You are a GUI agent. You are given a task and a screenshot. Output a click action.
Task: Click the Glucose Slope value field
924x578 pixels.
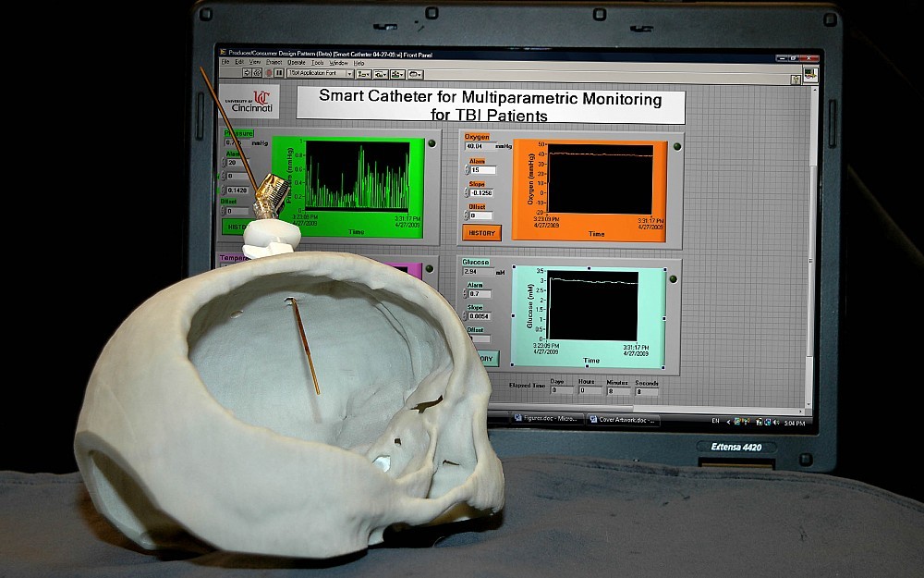(x=479, y=316)
